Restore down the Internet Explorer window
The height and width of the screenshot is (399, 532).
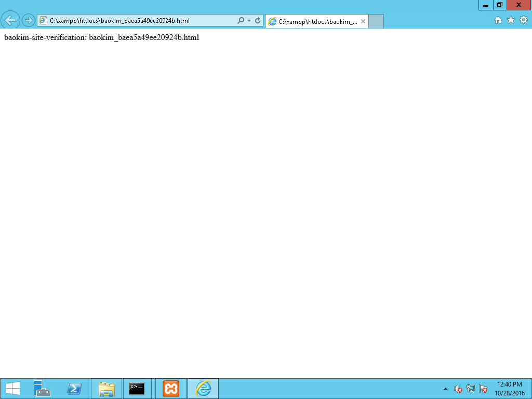(499, 5)
